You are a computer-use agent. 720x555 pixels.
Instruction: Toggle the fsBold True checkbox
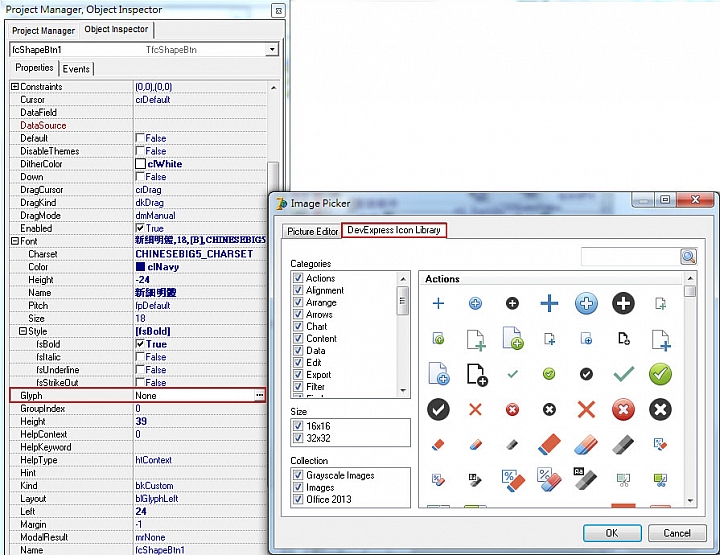pos(140,344)
